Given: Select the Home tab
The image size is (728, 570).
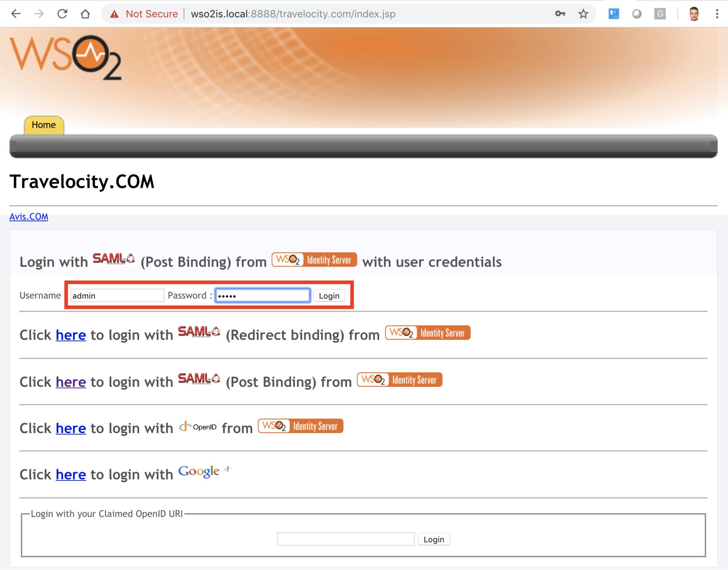Looking at the screenshot, I should coord(44,125).
